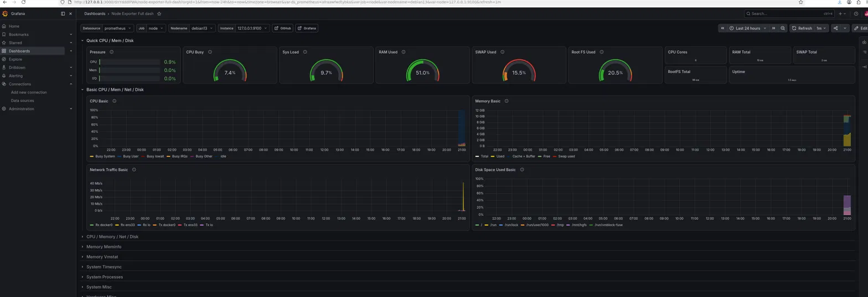
Task: Click the Sys Load panel info icon
Action: point(304,52)
